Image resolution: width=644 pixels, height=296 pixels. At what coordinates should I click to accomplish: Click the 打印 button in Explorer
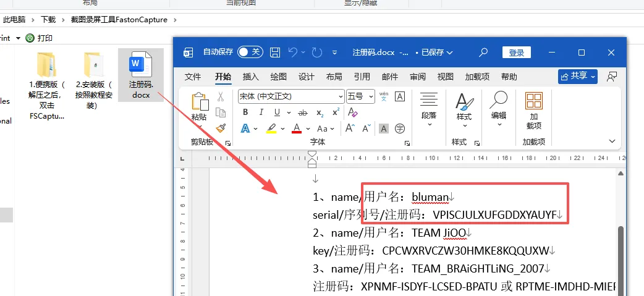point(39,38)
